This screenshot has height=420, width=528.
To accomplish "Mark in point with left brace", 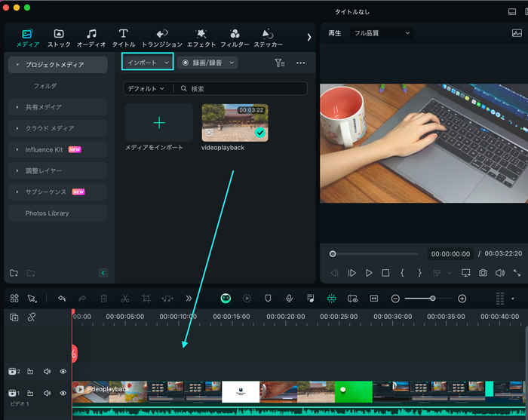I will point(402,273).
